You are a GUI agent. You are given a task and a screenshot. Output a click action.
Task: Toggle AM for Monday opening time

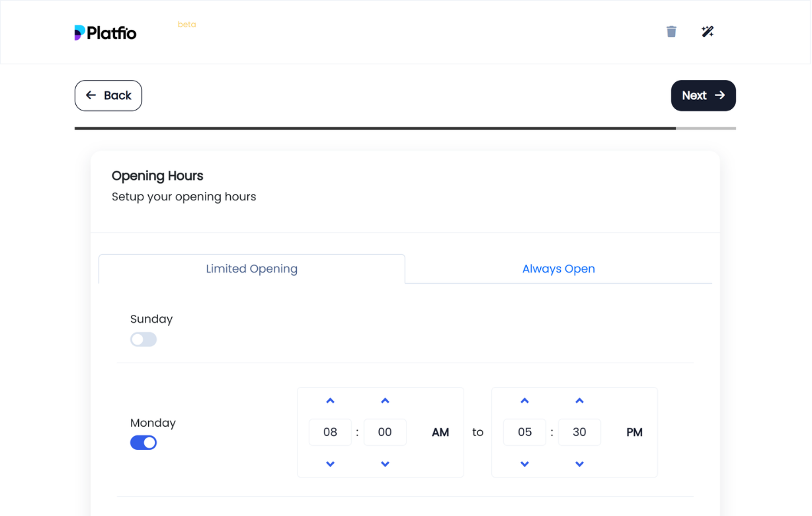440,433
